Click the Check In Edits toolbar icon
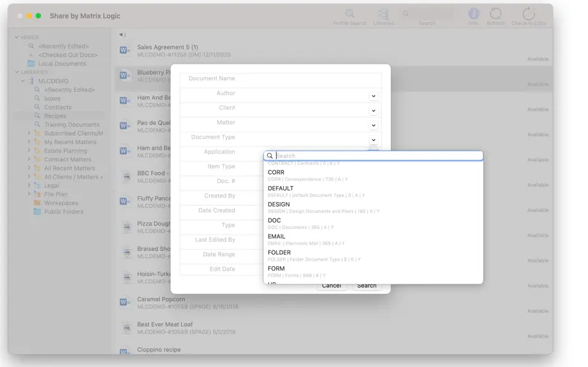 click(529, 14)
